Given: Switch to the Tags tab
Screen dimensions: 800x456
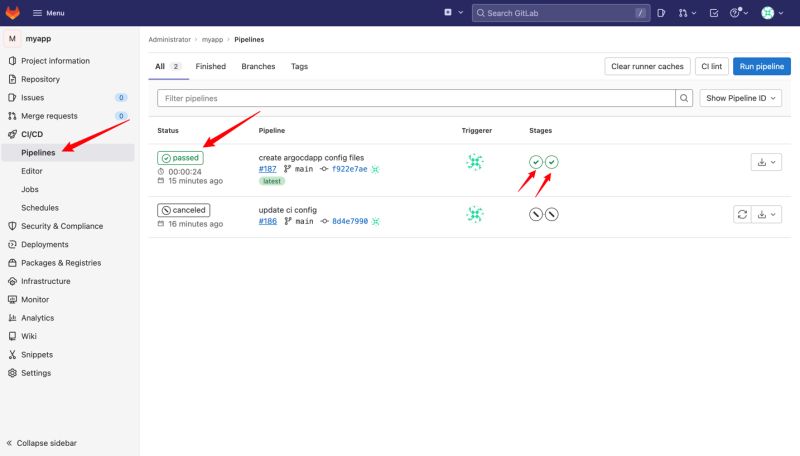Looking at the screenshot, I should point(299,66).
